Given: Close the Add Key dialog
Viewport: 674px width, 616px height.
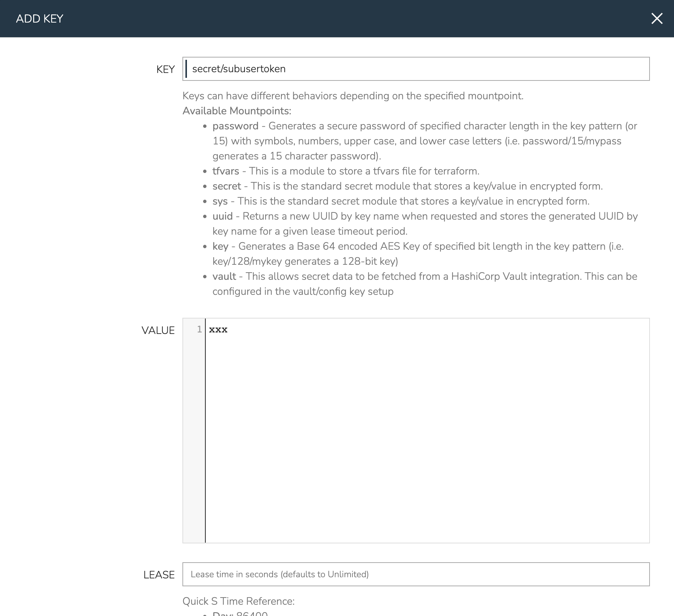Looking at the screenshot, I should (657, 18).
